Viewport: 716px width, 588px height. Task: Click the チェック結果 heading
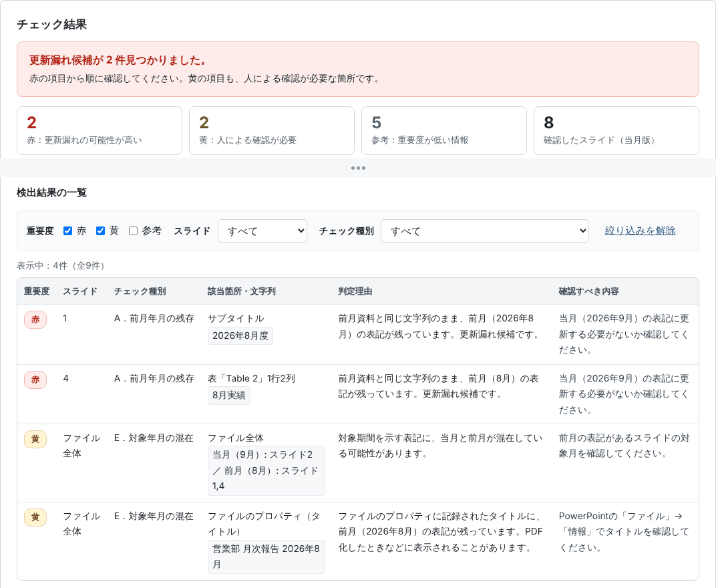coord(51,24)
